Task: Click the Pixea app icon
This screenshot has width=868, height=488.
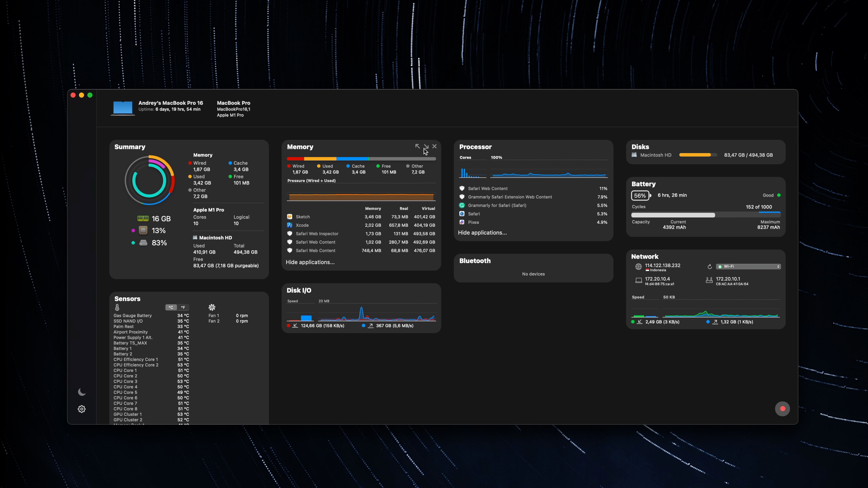Action: pos(462,222)
